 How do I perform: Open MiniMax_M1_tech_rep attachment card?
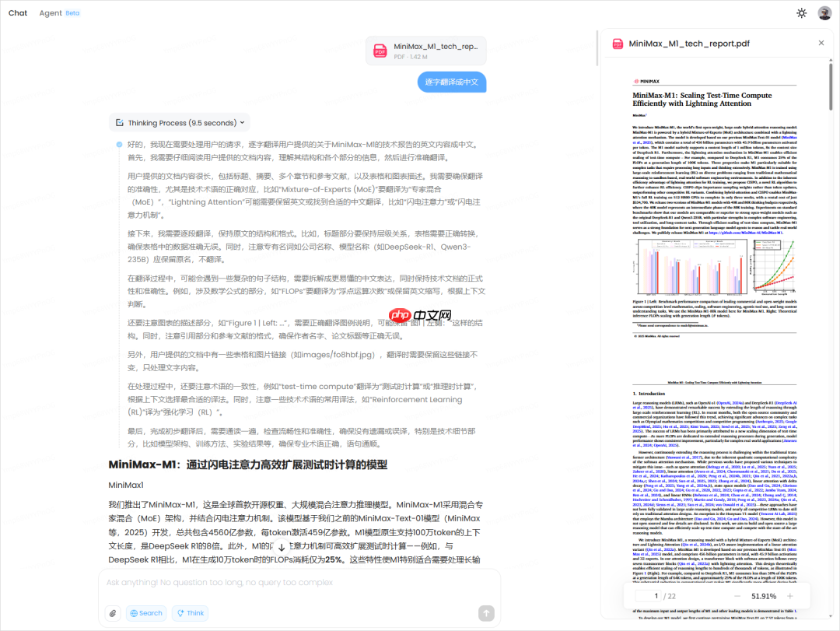426,51
